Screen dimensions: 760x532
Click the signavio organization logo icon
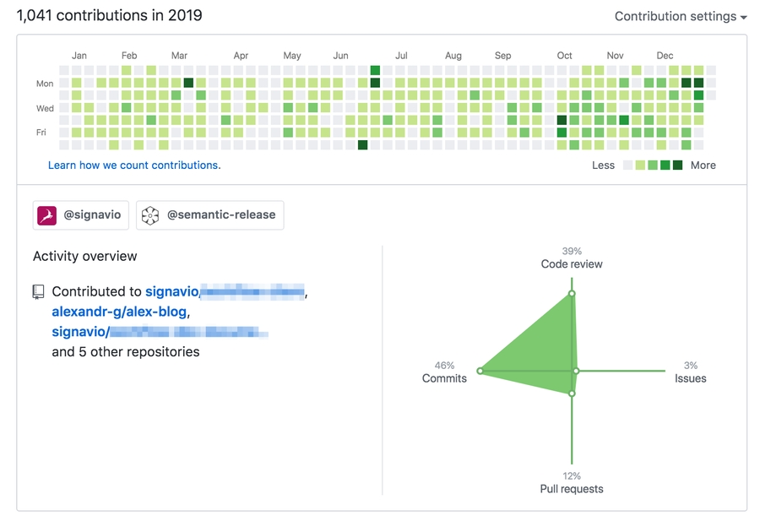coord(46,215)
